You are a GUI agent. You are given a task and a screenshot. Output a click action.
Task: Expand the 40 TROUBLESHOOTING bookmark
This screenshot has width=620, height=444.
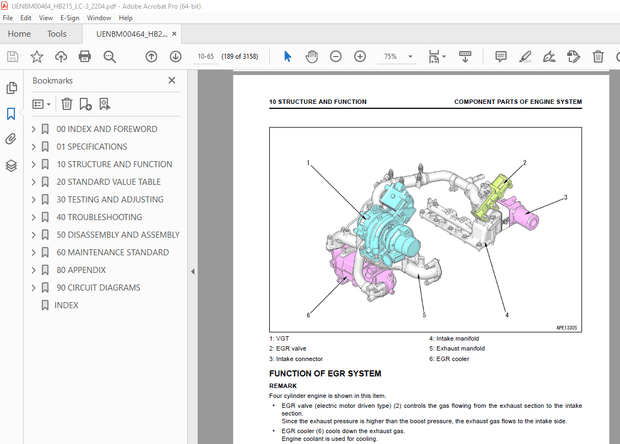click(34, 217)
